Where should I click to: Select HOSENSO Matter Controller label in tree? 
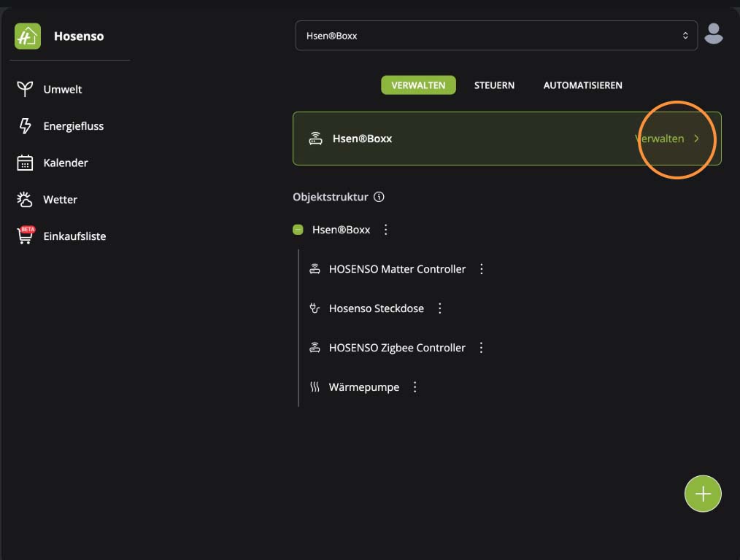tap(397, 268)
